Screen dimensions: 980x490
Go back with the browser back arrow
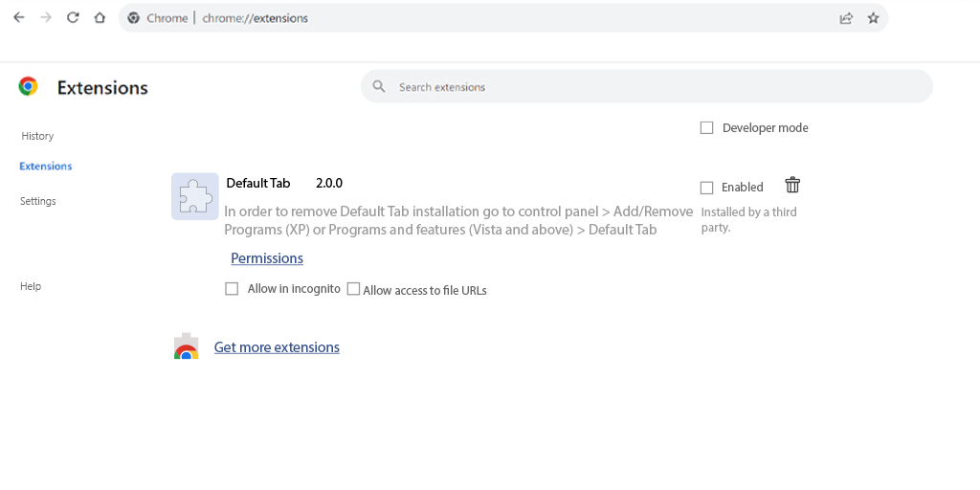tap(19, 17)
